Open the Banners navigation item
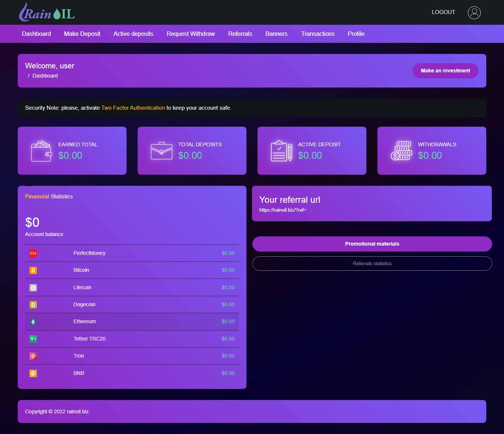504x434 pixels. (276, 34)
